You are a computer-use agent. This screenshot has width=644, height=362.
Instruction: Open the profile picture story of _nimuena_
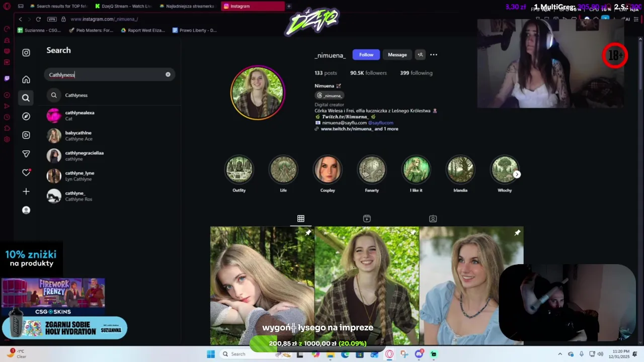[x=258, y=93]
